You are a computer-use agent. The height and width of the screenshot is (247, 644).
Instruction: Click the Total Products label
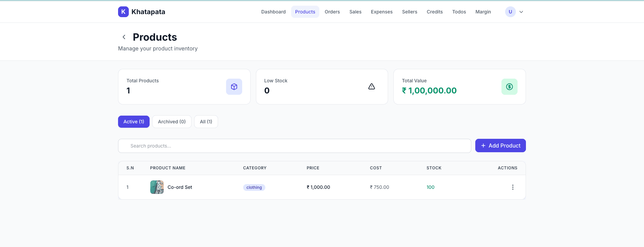tap(143, 81)
